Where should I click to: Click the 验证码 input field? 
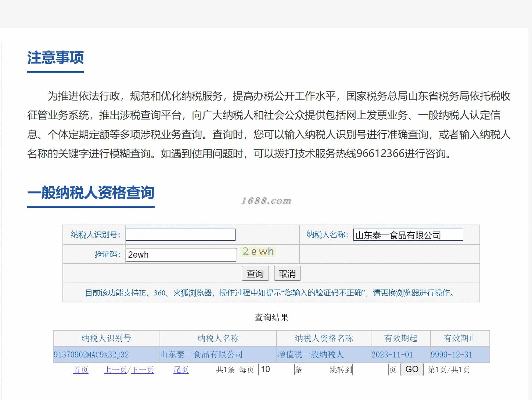181,255
